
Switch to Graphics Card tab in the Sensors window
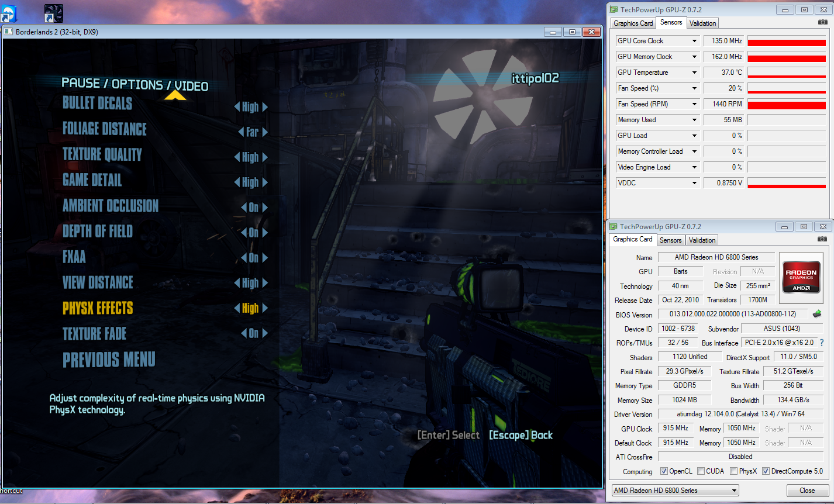point(633,23)
